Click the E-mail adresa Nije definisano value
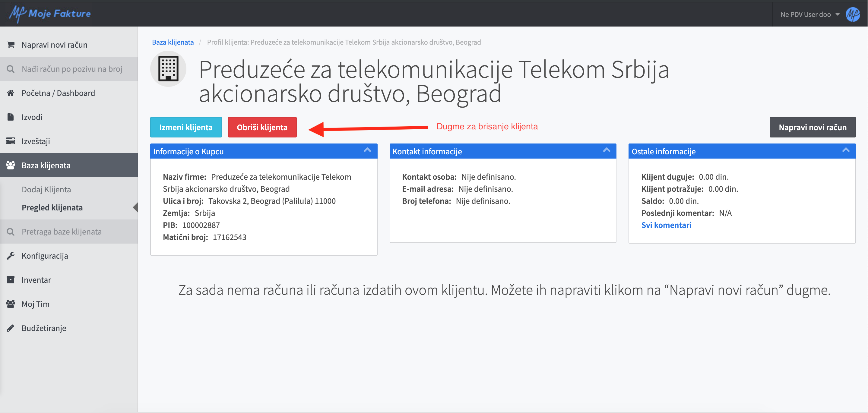The image size is (868, 413). [486, 189]
